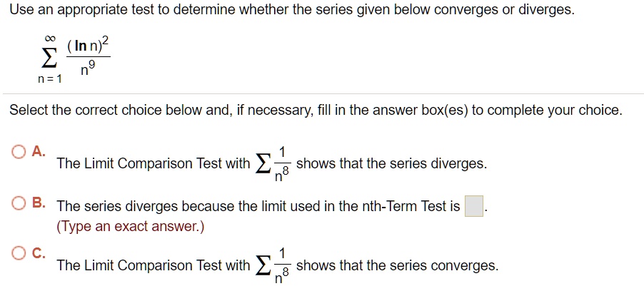Click the text 'shows that the series diverges'
Viewport: 644px width, 286px height.
coord(391,164)
